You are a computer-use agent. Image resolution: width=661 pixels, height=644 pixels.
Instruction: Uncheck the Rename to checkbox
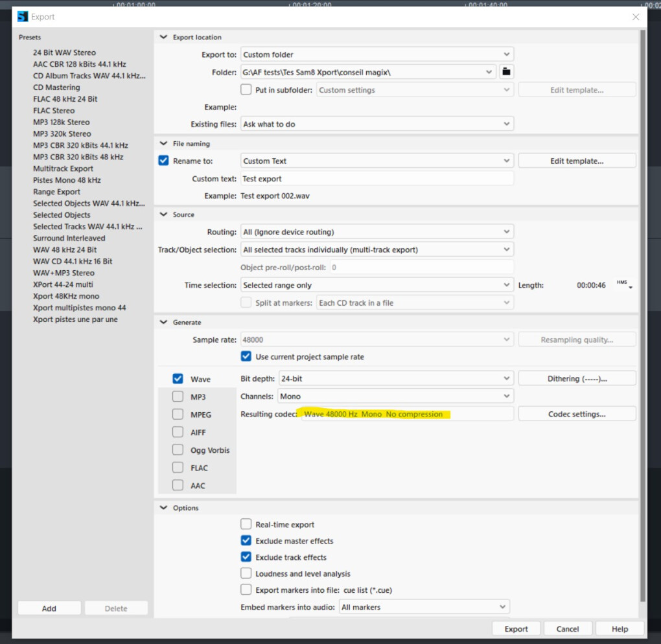163,161
